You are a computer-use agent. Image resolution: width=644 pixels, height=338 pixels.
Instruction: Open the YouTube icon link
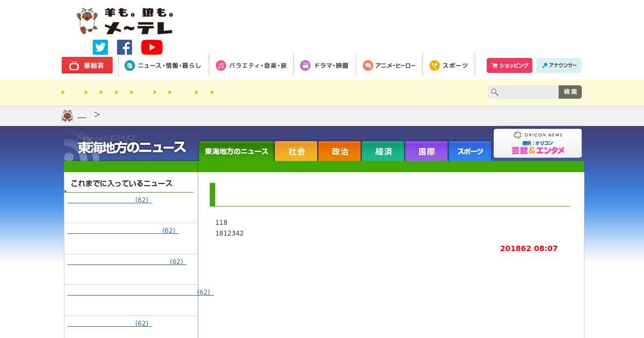coord(152,47)
